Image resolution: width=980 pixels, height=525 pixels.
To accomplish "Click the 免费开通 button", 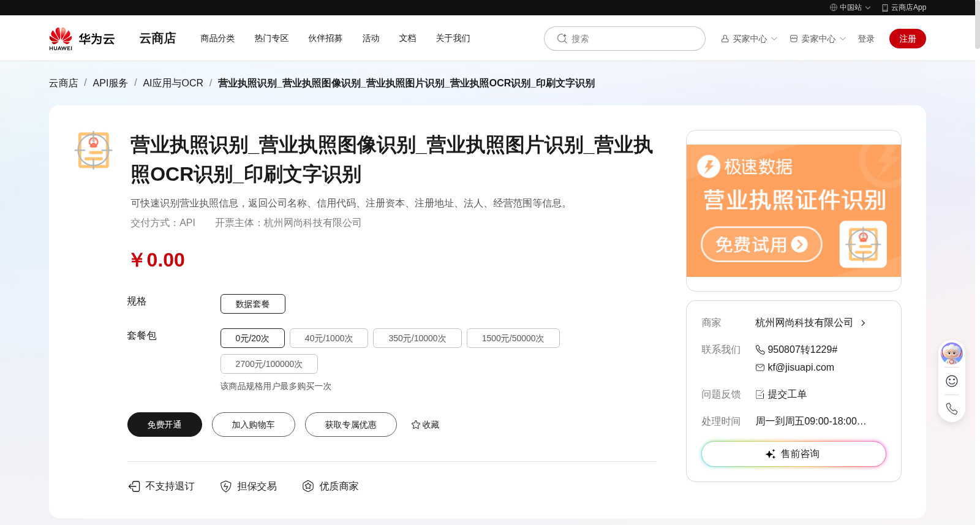I will tap(165, 425).
